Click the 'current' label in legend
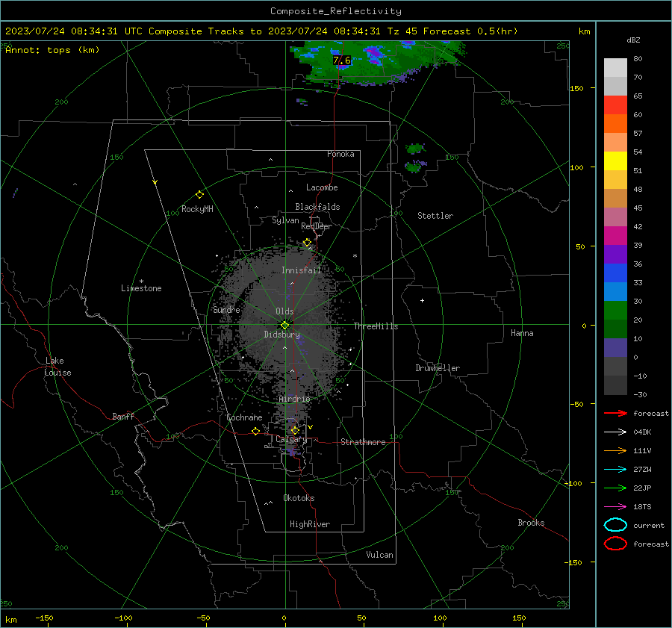 point(649,525)
